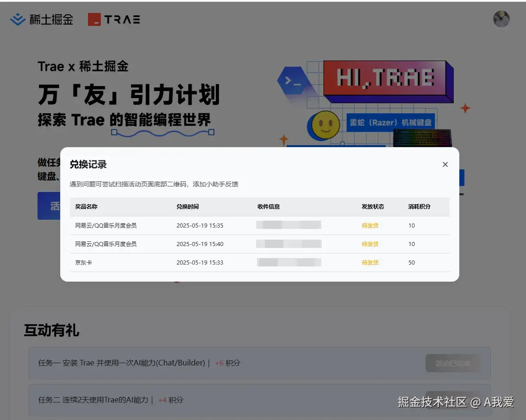Close the 兑换记录 dialog
The width and height of the screenshot is (526, 420).
(445, 164)
